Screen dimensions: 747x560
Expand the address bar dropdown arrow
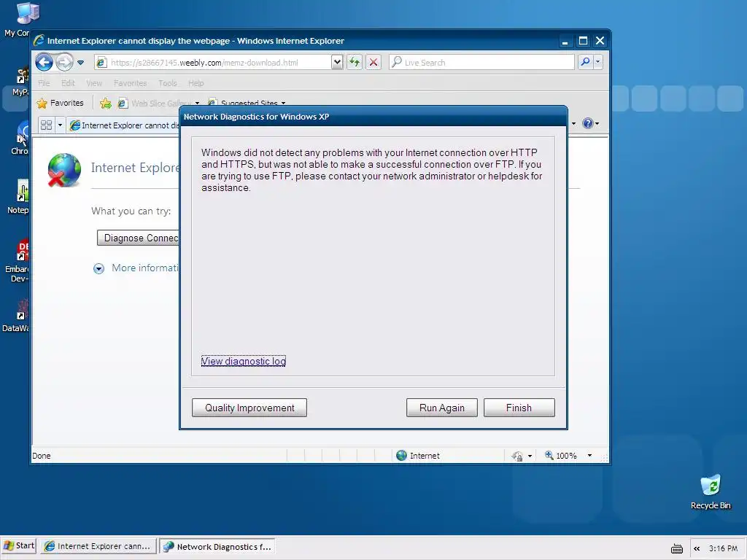337,62
